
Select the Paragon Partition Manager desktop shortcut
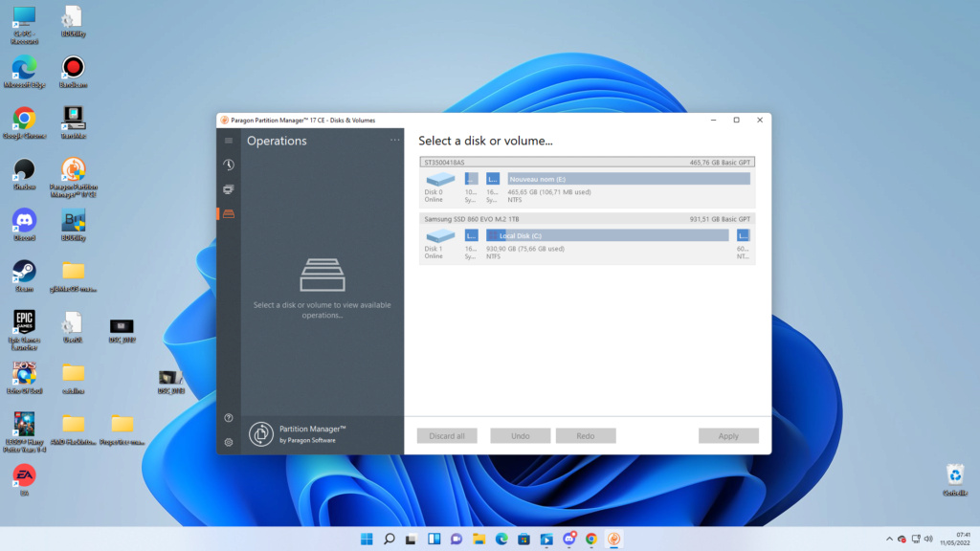pyautogui.click(x=73, y=178)
